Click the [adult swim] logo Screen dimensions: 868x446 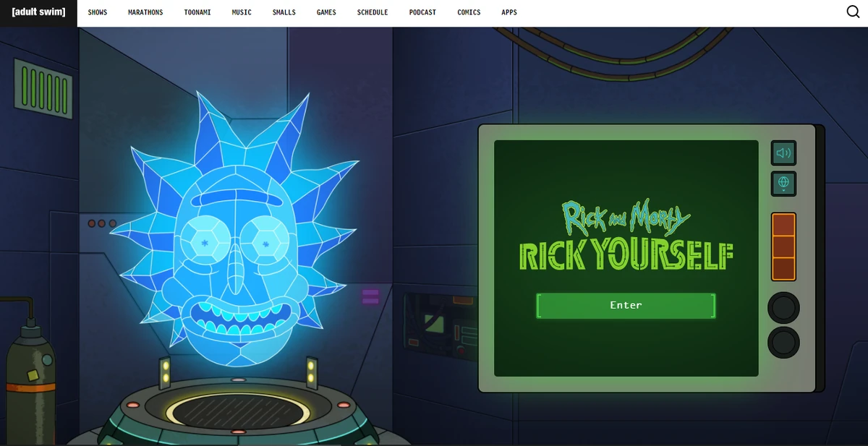click(x=38, y=12)
